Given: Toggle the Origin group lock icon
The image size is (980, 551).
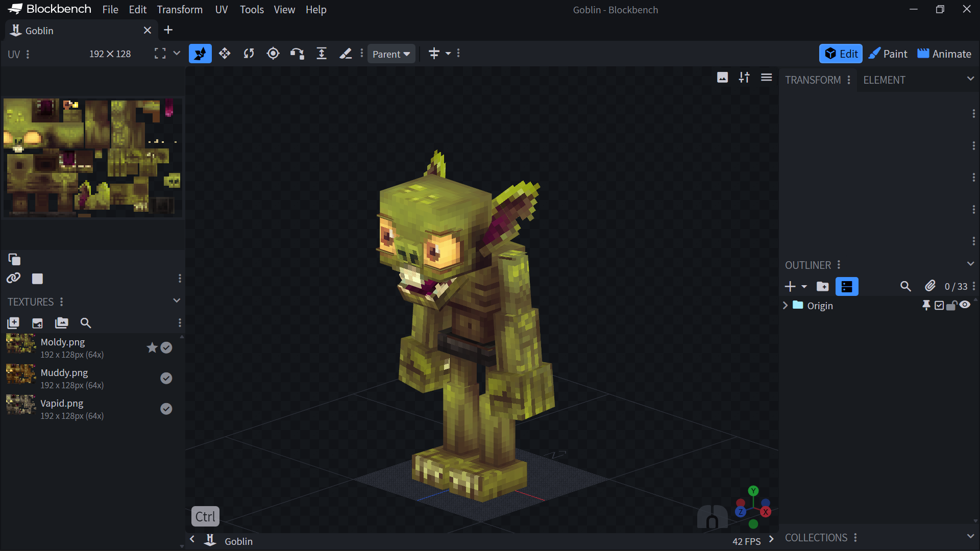Looking at the screenshot, I should pos(951,306).
